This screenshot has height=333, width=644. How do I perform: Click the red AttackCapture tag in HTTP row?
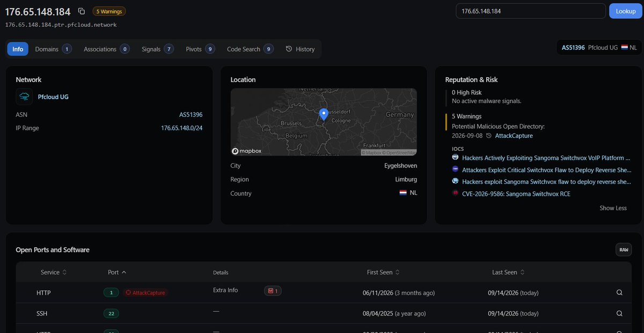click(145, 293)
